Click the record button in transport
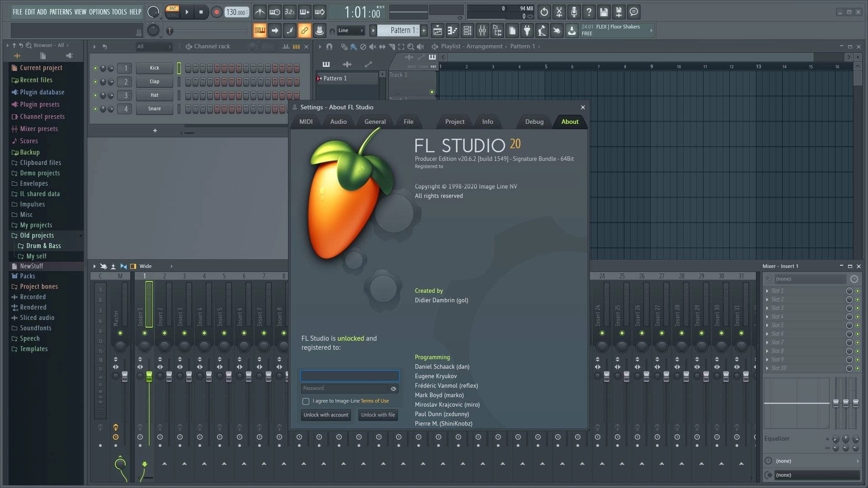The width and height of the screenshot is (868, 488). tap(217, 12)
